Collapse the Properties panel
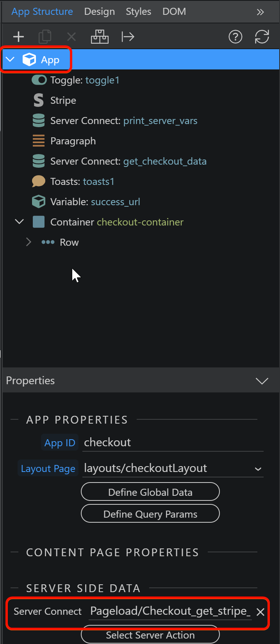280x644 pixels. (262, 381)
